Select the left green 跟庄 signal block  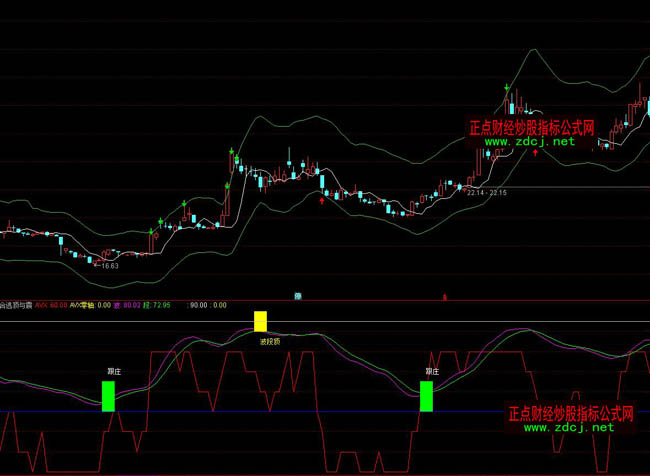(108, 396)
